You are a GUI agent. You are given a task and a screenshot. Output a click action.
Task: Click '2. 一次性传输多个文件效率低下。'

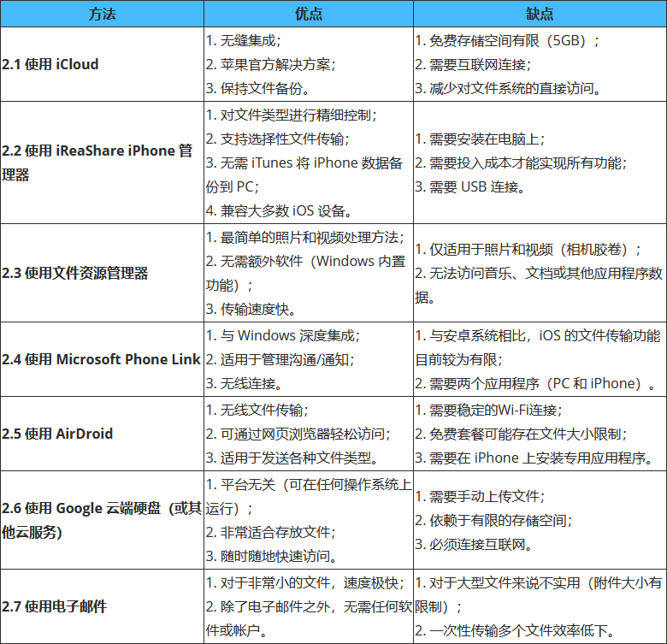pos(515,631)
